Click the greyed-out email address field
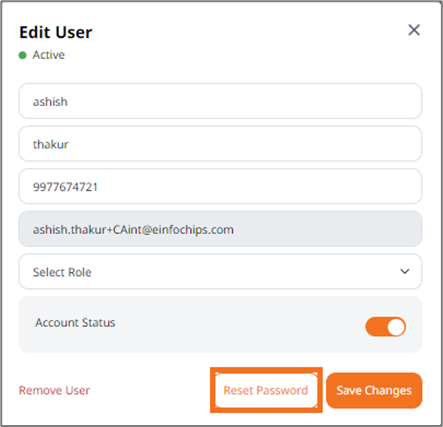 point(220,229)
